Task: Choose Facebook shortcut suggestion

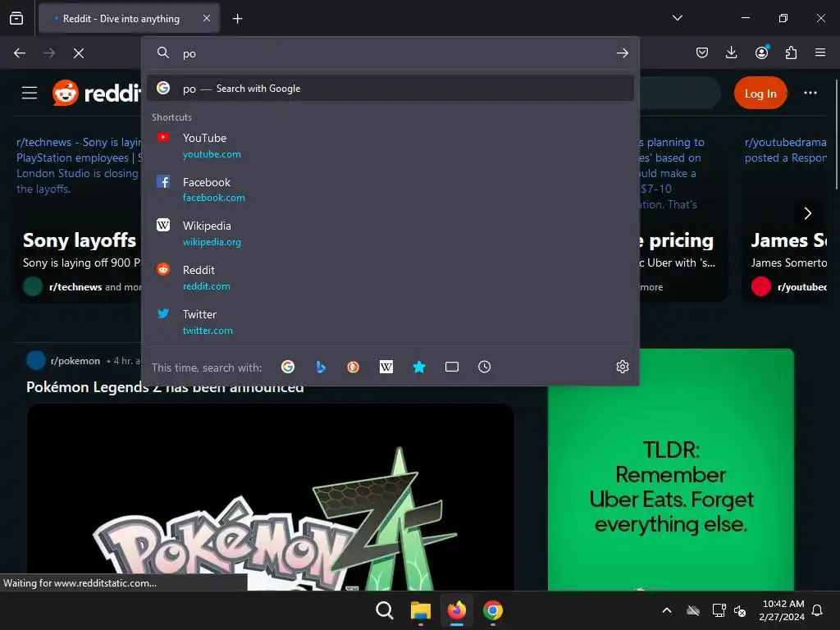Action: [390, 189]
